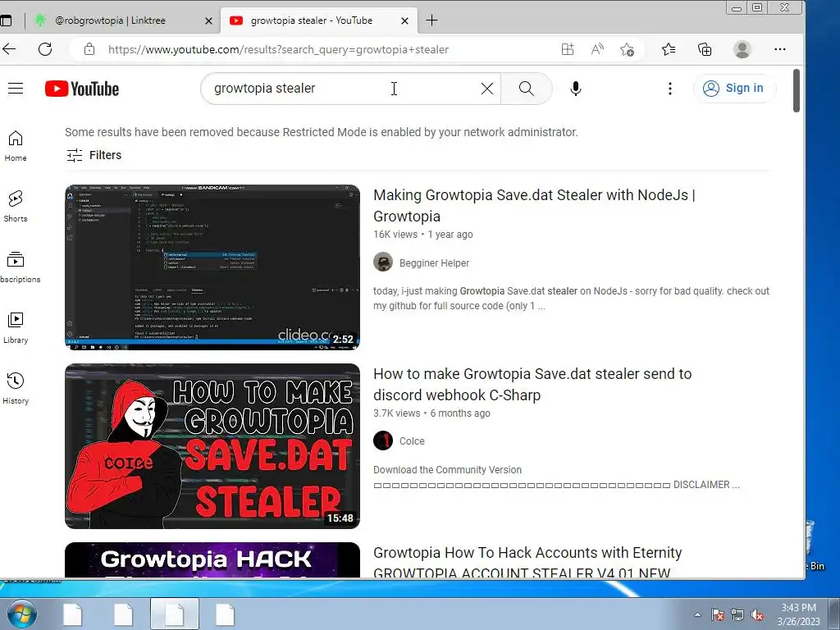Open Begginer Helper channel avatar
Screen dimensions: 840x630
383,262
